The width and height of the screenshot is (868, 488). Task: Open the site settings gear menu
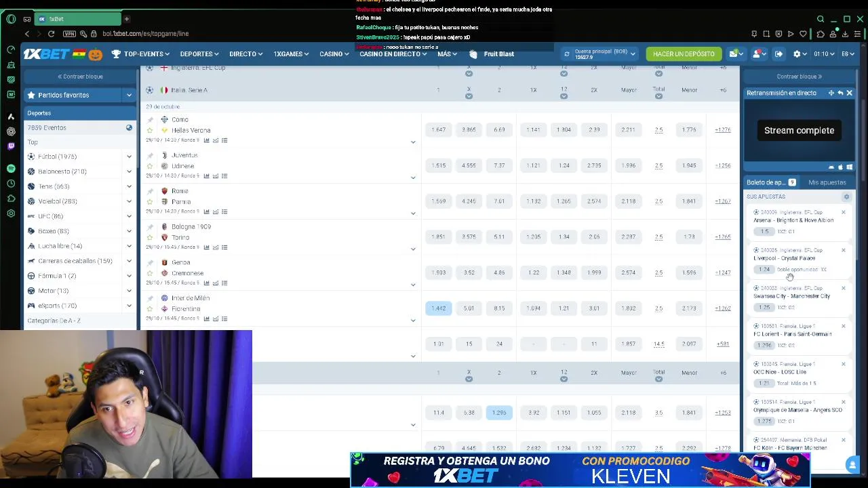800,54
